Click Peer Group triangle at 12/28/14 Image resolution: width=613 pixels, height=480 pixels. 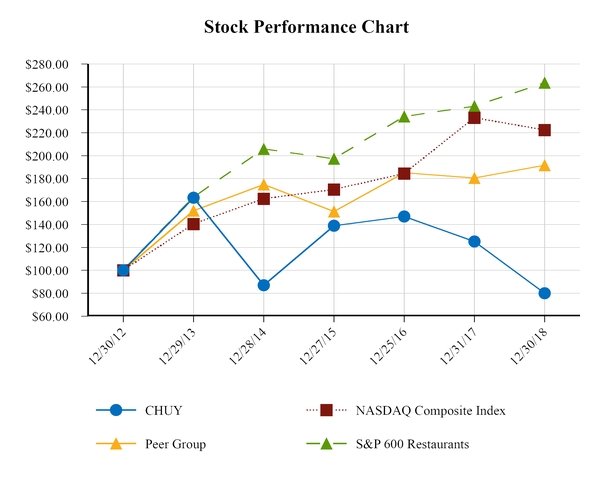(x=263, y=184)
